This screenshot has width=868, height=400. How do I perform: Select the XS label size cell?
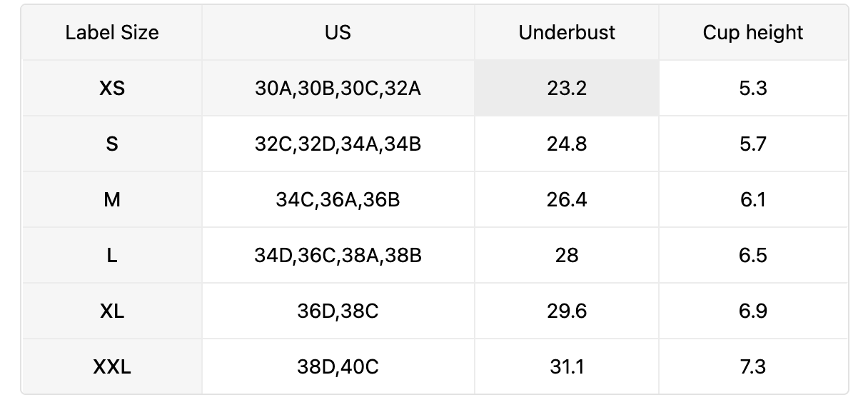112,89
